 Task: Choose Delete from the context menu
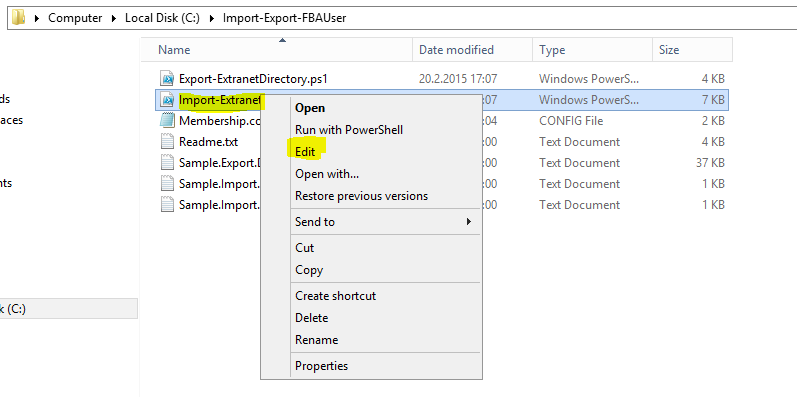click(x=312, y=318)
